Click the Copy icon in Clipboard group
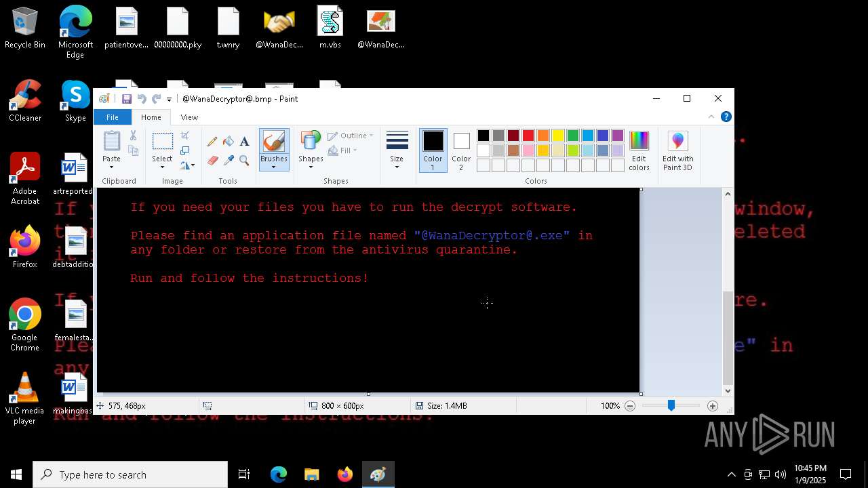868x488 pixels. (133, 150)
